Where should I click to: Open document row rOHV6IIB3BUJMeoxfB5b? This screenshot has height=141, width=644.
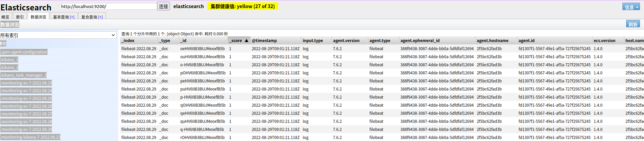(382, 137)
